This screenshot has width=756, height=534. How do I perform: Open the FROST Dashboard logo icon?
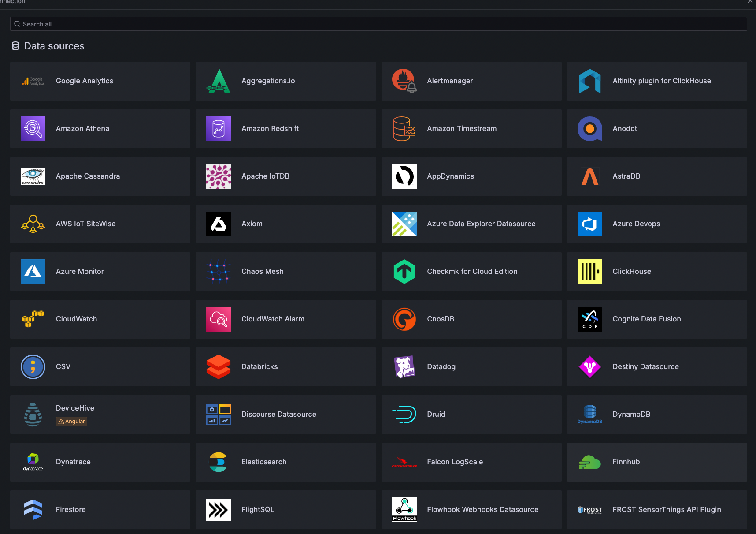click(x=590, y=510)
